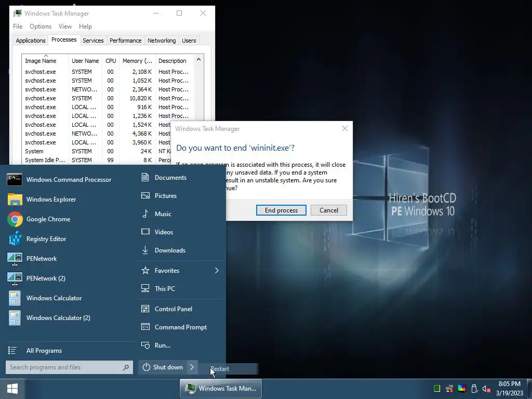This screenshot has height=399, width=532.
Task: Open Downloads folder from Start menu
Action: [x=181, y=250]
